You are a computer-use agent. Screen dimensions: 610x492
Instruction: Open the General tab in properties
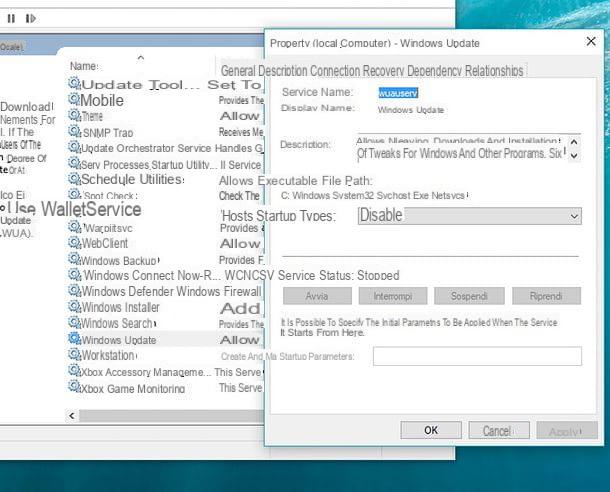tap(238, 71)
